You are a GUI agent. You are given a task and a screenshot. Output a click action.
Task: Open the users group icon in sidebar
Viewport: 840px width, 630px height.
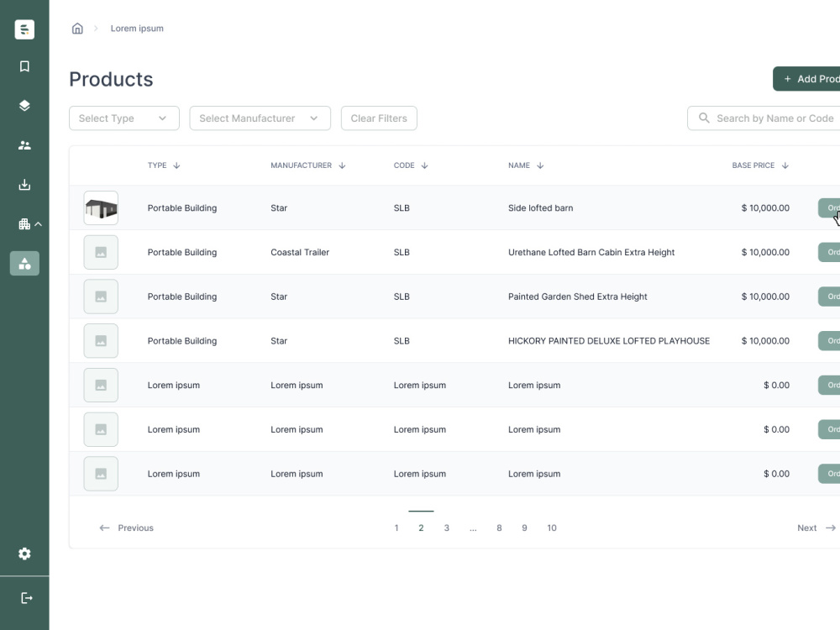coord(24,145)
